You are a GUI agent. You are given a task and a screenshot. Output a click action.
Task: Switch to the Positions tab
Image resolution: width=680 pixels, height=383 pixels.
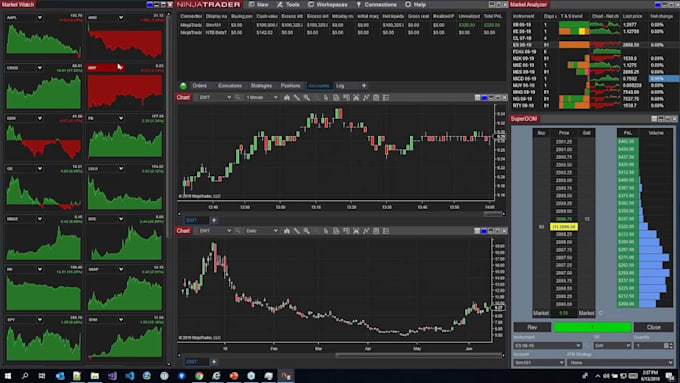[x=291, y=86]
